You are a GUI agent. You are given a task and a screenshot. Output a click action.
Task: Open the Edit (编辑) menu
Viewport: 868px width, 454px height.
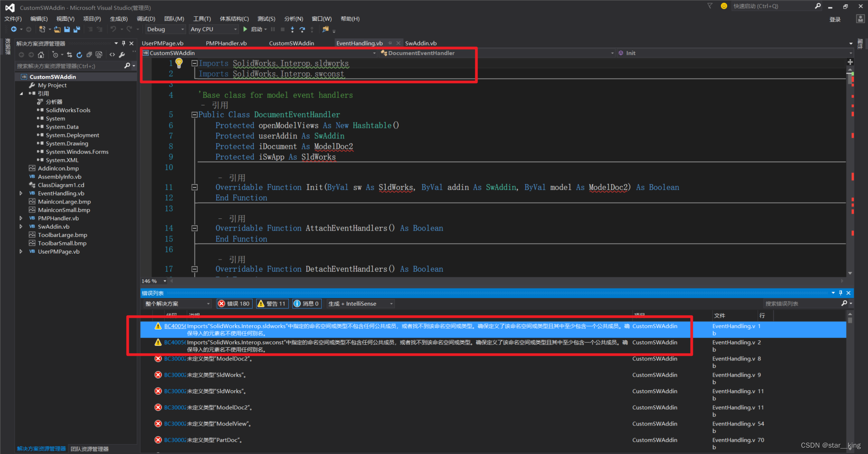39,19
